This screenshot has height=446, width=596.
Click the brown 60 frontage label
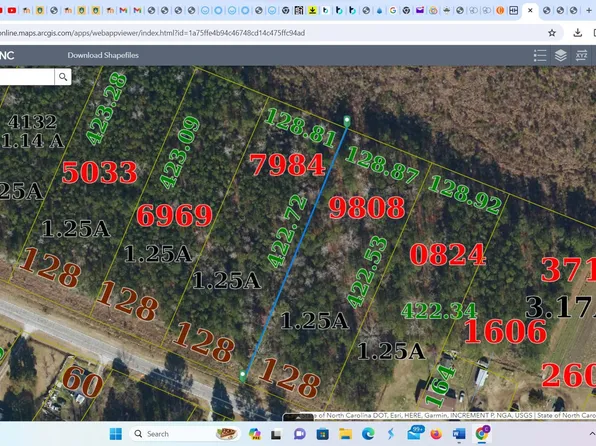click(82, 381)
